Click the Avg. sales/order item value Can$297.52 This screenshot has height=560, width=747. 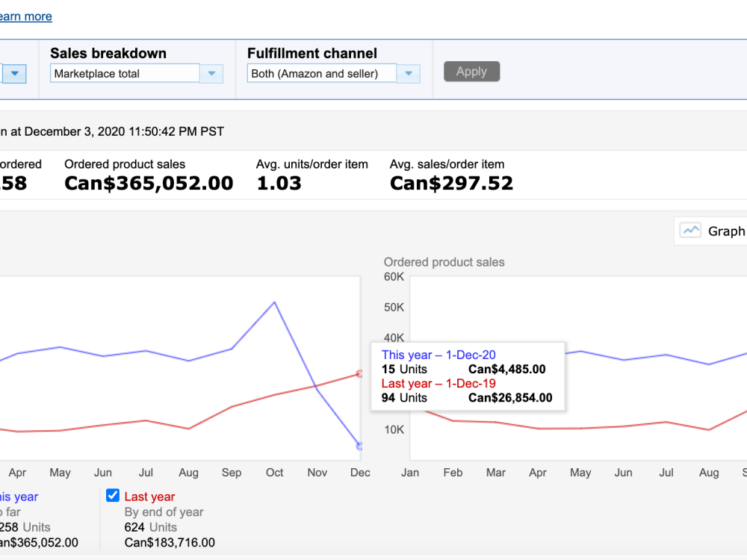pyautogui.click(x=451, y=184)
